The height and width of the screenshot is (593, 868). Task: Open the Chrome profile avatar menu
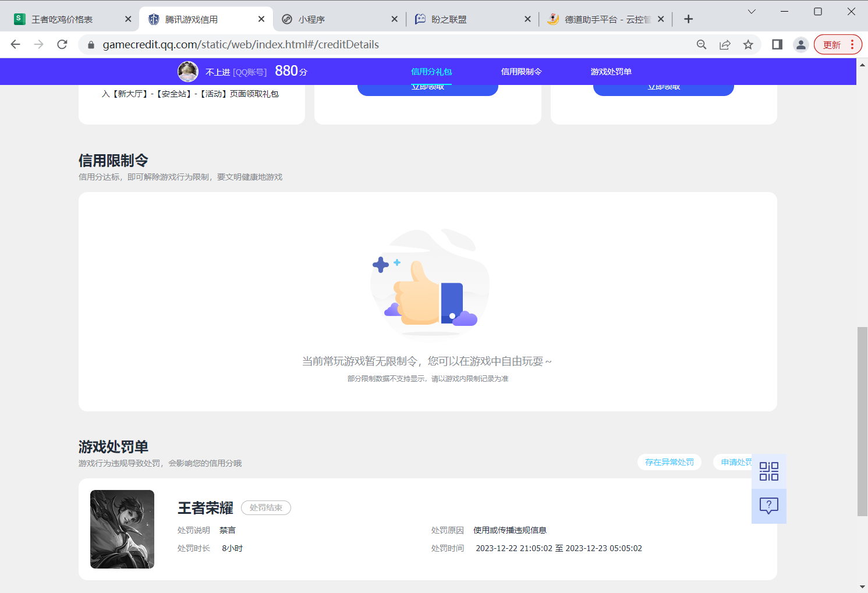tap(801, 45)
